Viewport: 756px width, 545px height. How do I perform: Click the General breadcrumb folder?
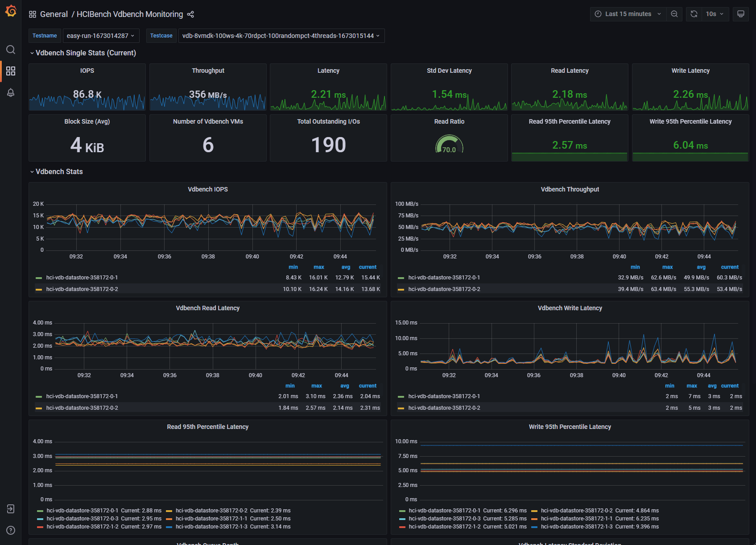[x=54, y=14]
